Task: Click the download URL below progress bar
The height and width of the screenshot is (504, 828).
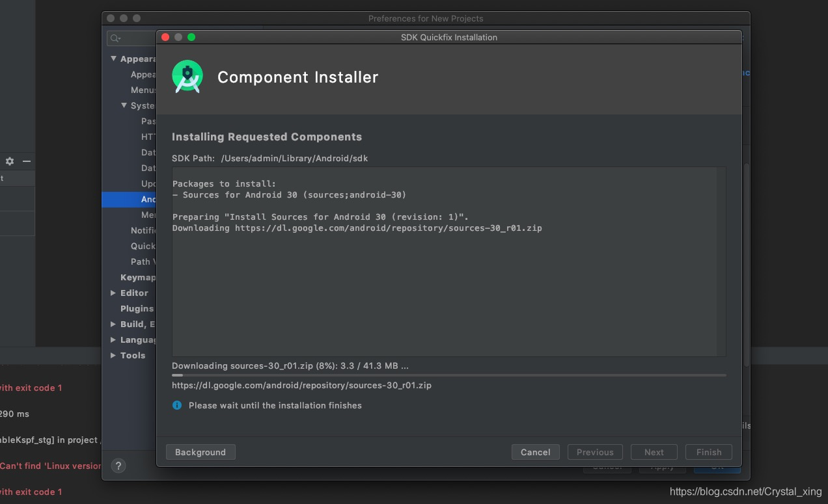Action: (x=301, y=385)
